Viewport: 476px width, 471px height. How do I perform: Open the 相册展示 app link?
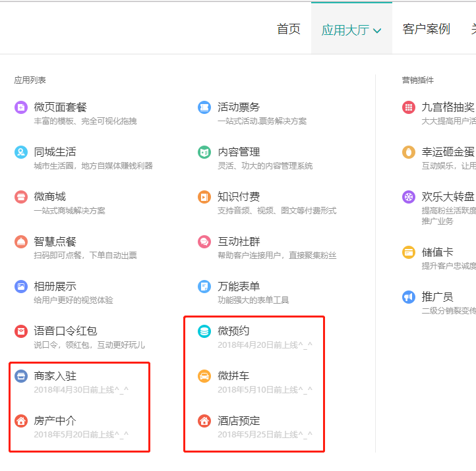55,287
